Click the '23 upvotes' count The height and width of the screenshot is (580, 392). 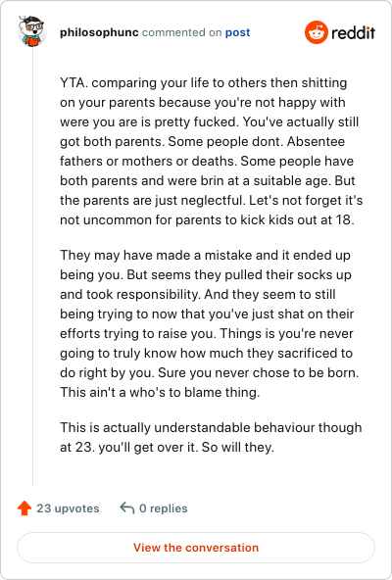(x=68, y=508)
